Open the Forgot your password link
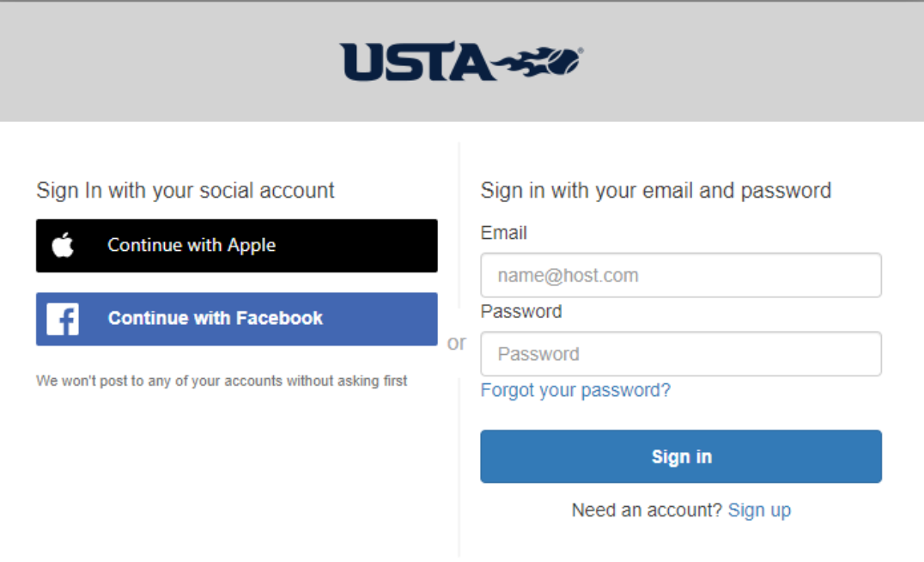 pos(575,390)
